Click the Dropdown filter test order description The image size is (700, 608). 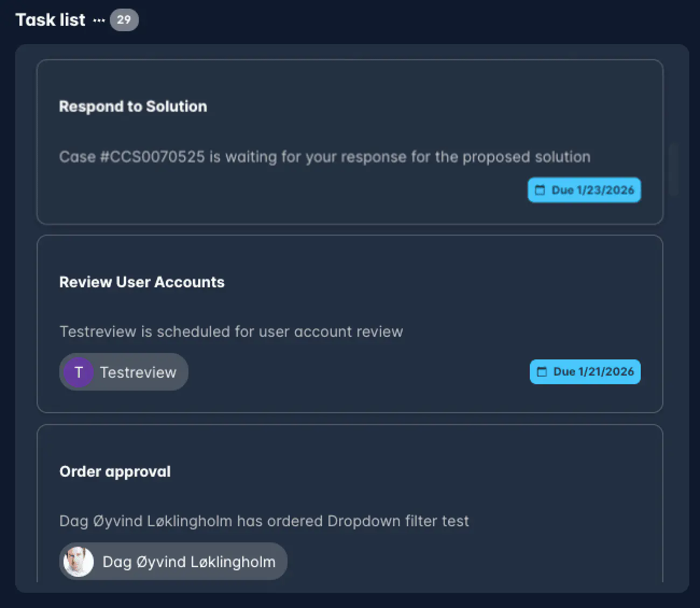coord(264,521)
